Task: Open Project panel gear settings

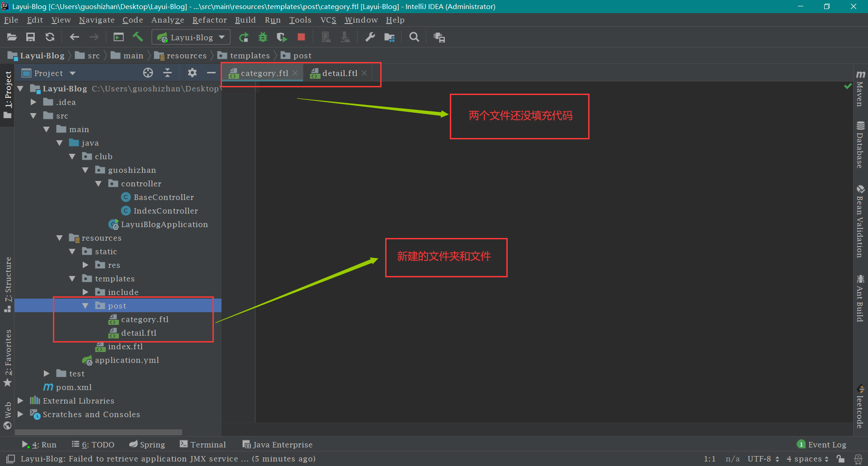Action: [192, 73]
